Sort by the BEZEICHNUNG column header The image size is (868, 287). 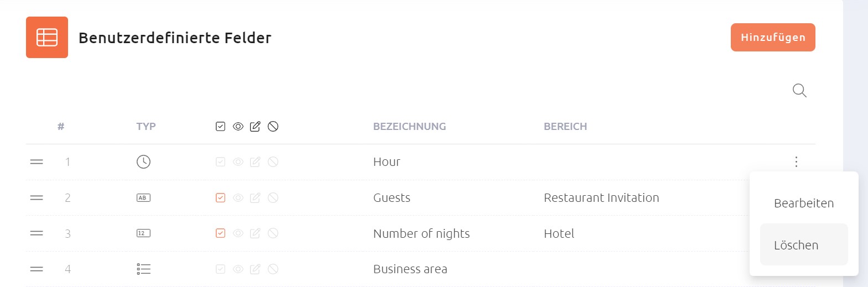pos(409,127)
